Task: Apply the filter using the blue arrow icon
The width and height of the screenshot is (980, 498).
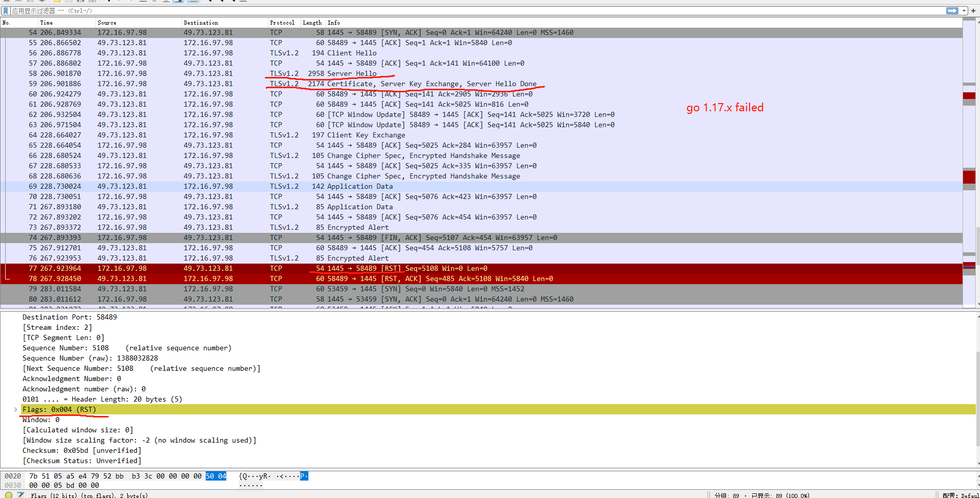Action: click(x=951, y=10)
